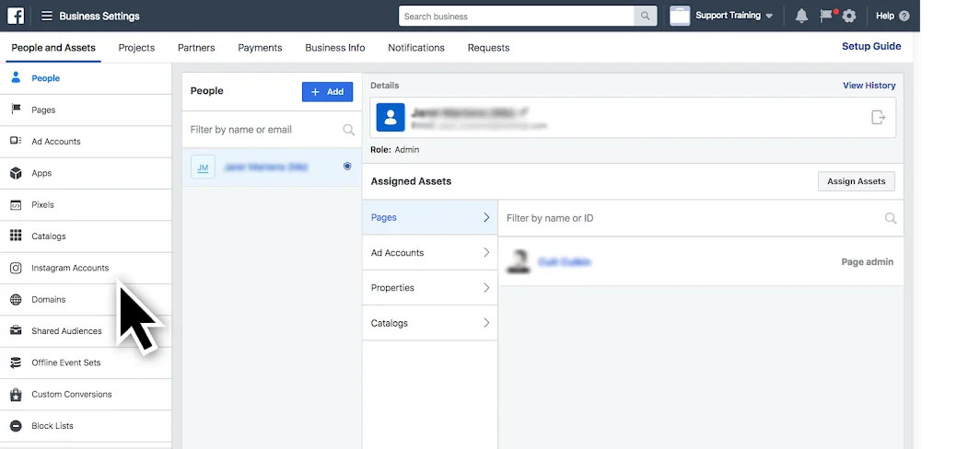Switch to the Payments tab
The height and width of the screenshot is (449, 980).
260,48
